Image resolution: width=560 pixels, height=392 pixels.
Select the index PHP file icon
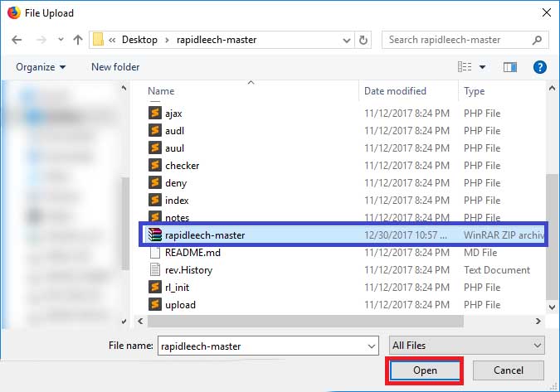(x=155, y=200)
